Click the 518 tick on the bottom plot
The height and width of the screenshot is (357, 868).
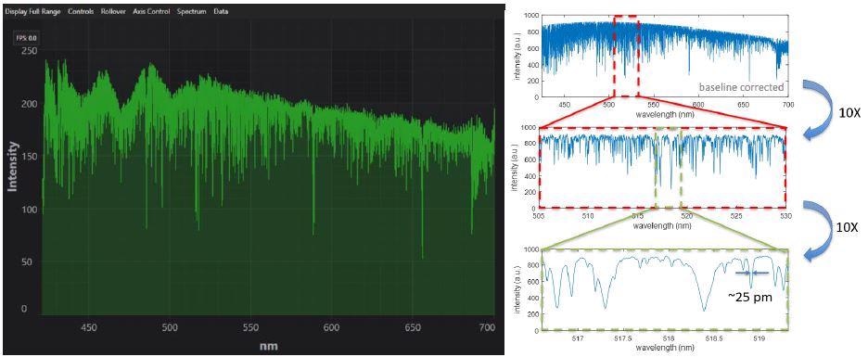[x=669, y=338]
